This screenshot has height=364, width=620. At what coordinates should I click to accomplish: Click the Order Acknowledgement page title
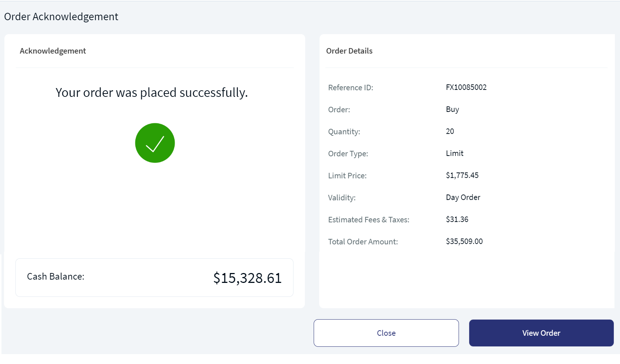coord(61,17)
